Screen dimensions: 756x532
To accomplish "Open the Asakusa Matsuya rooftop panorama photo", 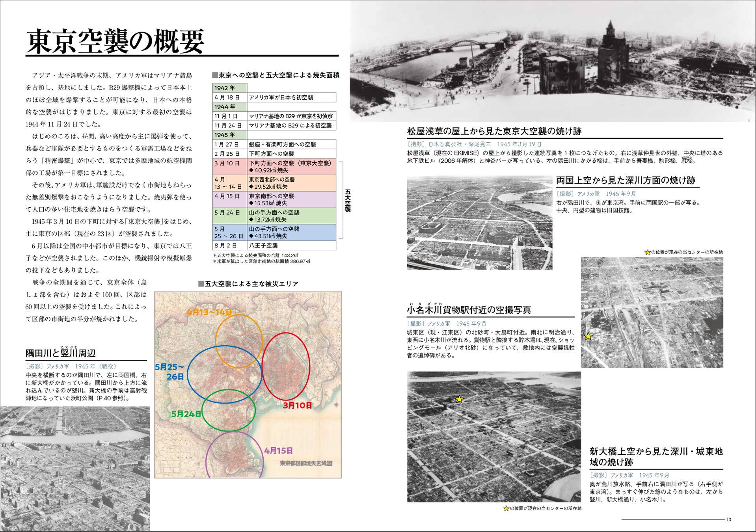I will 553,61.
